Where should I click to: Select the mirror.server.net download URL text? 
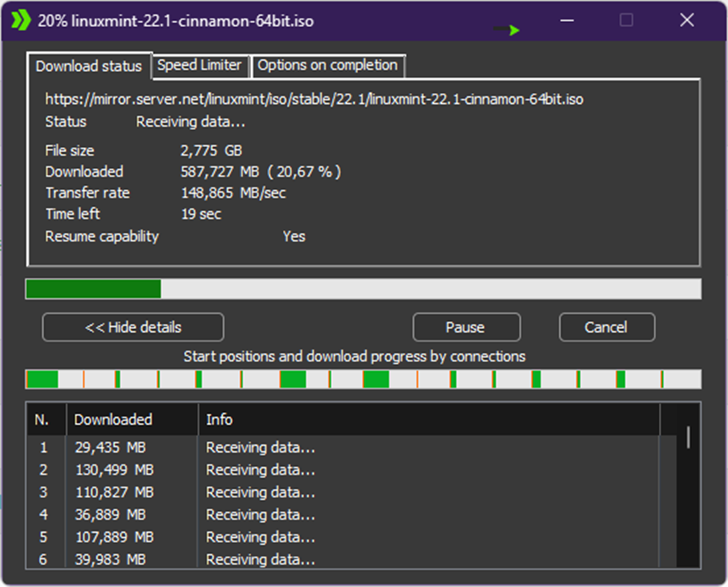314,99
